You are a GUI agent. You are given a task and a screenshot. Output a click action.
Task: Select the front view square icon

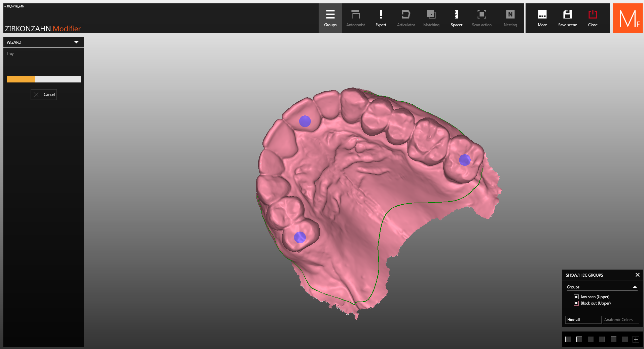point(579,339)
